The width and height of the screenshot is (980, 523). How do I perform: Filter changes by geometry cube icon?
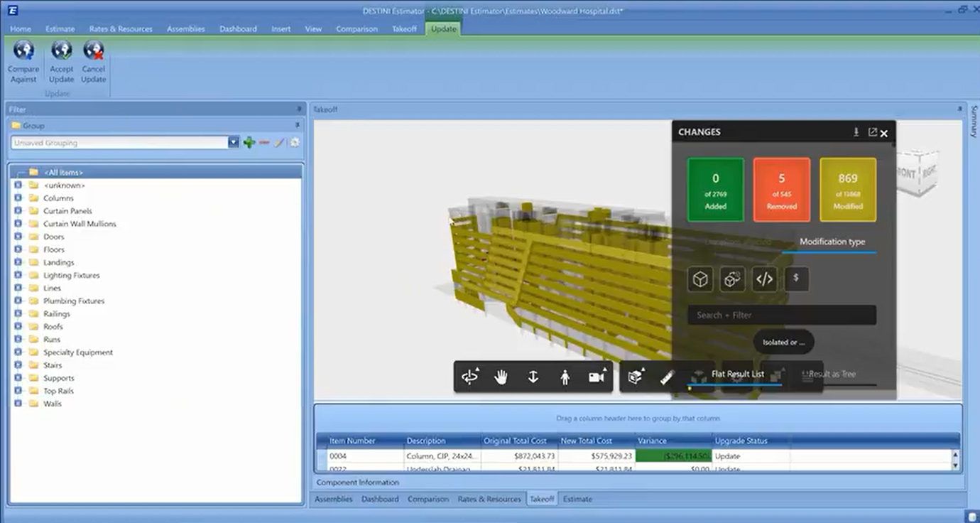(700, 279)
